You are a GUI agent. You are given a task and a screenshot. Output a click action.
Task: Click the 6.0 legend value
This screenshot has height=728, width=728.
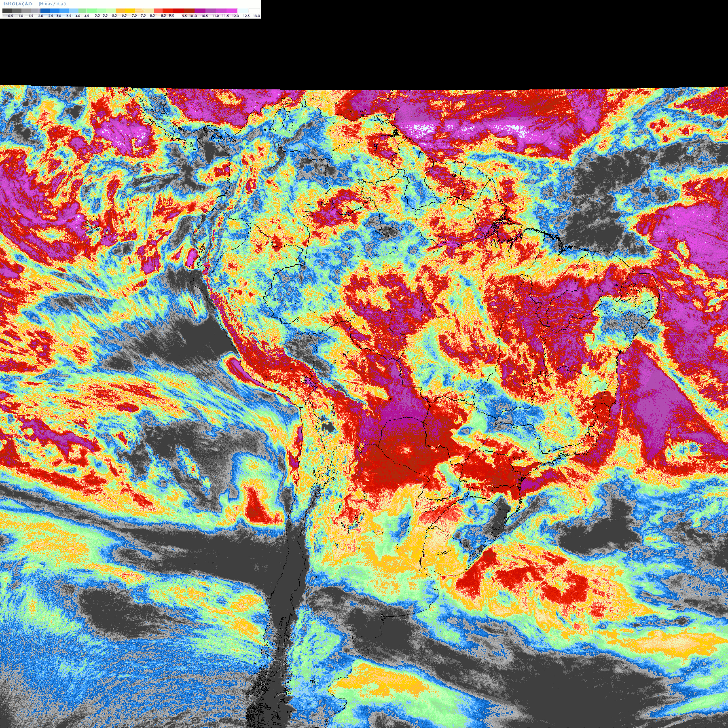pyautogui.click(x=114, y=15)
